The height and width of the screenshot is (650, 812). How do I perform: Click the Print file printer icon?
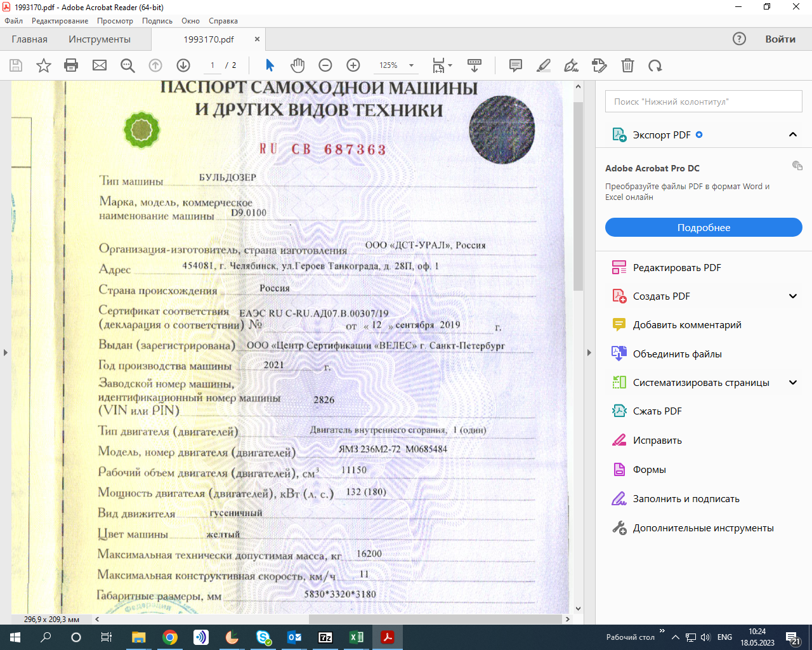(x=71, y=65)
